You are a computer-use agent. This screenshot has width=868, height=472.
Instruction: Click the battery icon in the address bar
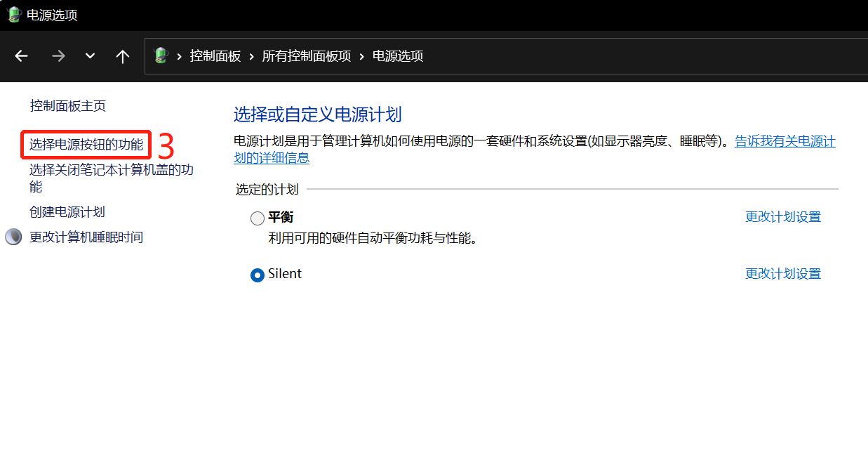[161, 55]
